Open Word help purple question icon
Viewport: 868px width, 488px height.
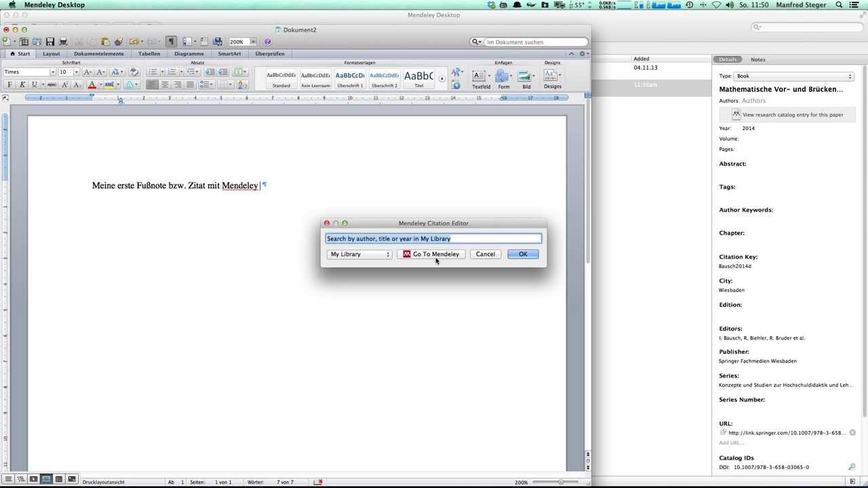click(x=267, y=42)
